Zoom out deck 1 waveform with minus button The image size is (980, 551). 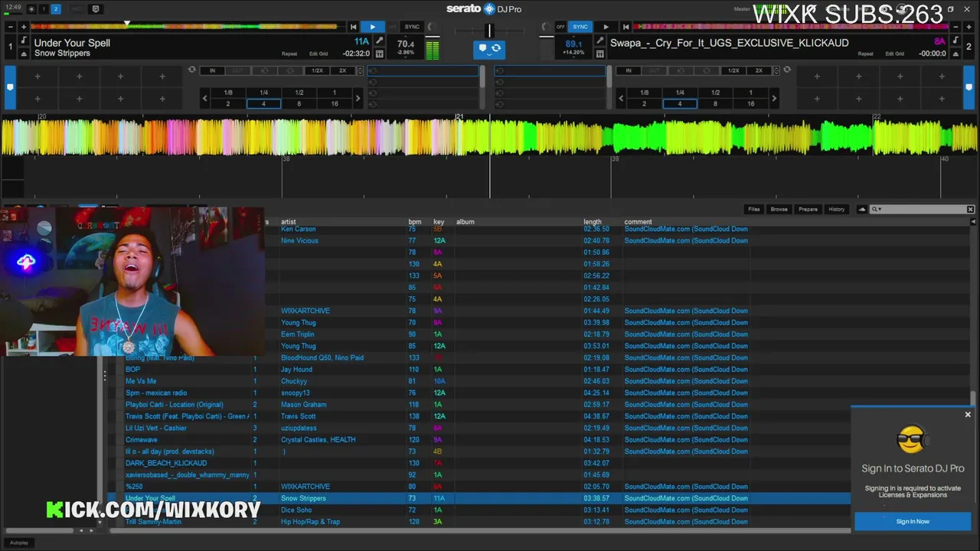click(11, 27)
